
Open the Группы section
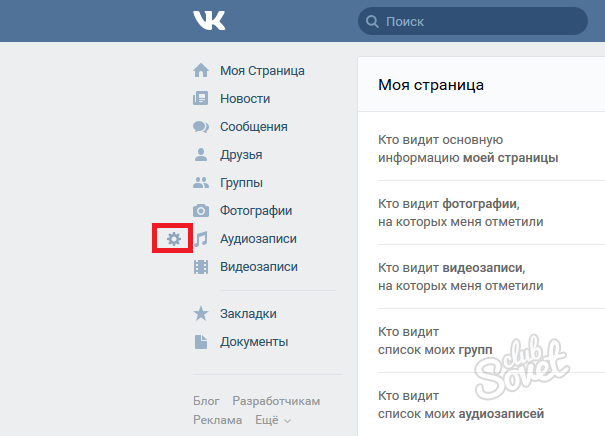[242, 183]
